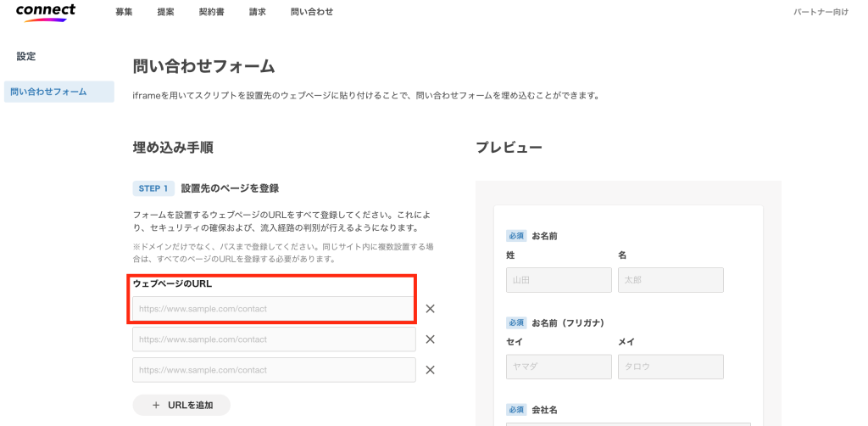Click the second URL input field
The image size is (868, 426).
(x=274, y=339)
